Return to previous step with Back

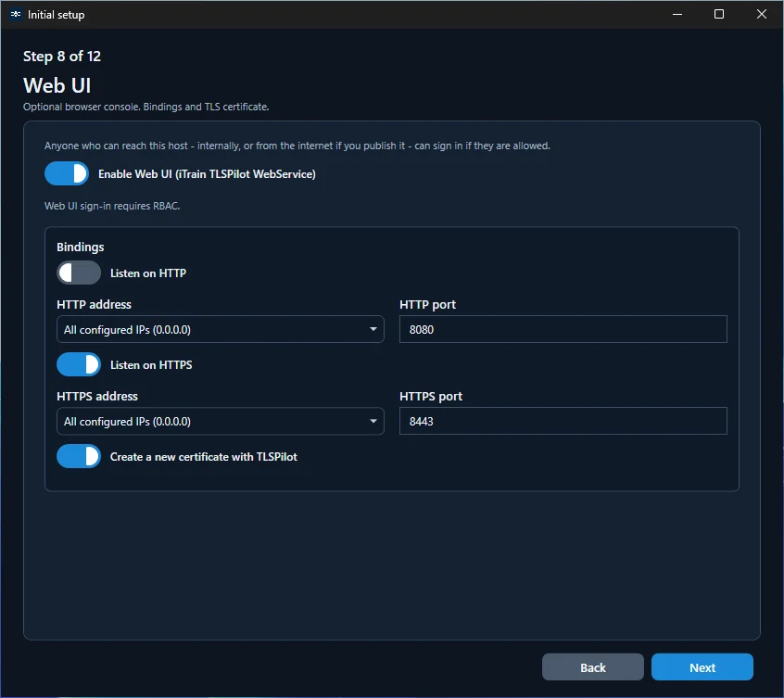[x=592, y=667]
